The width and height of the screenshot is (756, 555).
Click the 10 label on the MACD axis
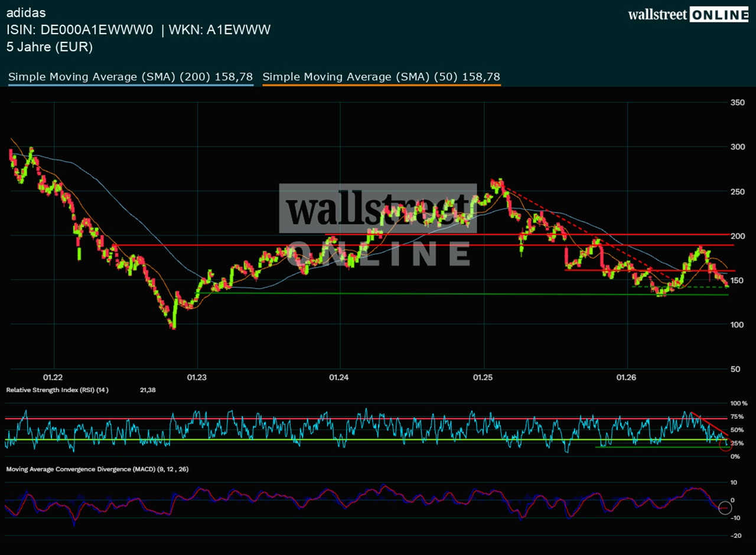[x=734, y=482]
